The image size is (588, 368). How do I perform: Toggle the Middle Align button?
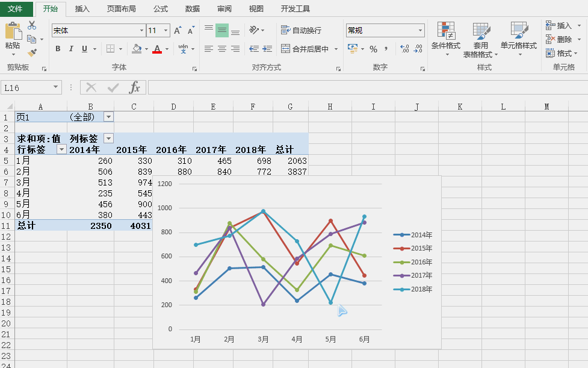tap(222, 30)
